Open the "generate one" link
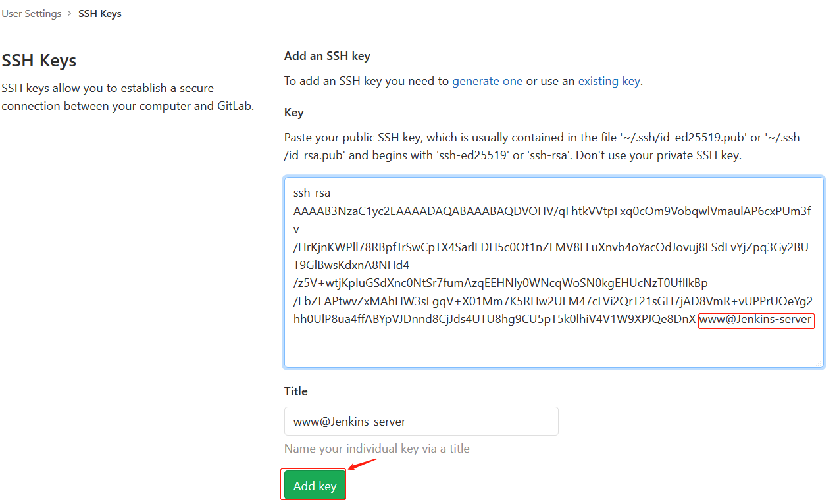The height and width of the screenshot is (504, 839). point(488,81)
